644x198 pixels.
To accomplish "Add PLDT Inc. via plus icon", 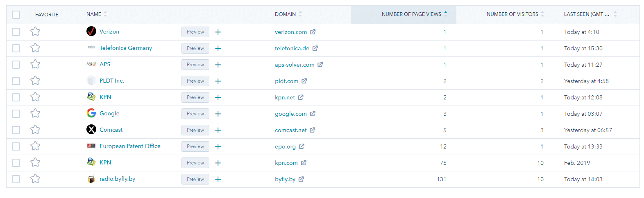I will 218,81.
